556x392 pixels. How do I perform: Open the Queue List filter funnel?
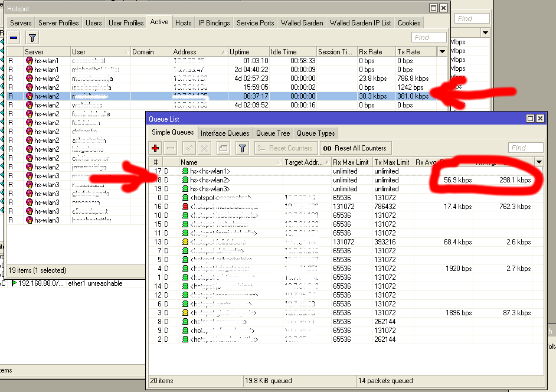coord(242,148)
